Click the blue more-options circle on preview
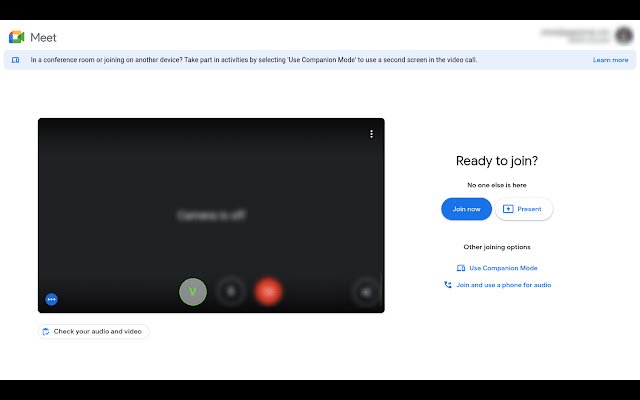640x400 pixels. [x=51, y=299]
